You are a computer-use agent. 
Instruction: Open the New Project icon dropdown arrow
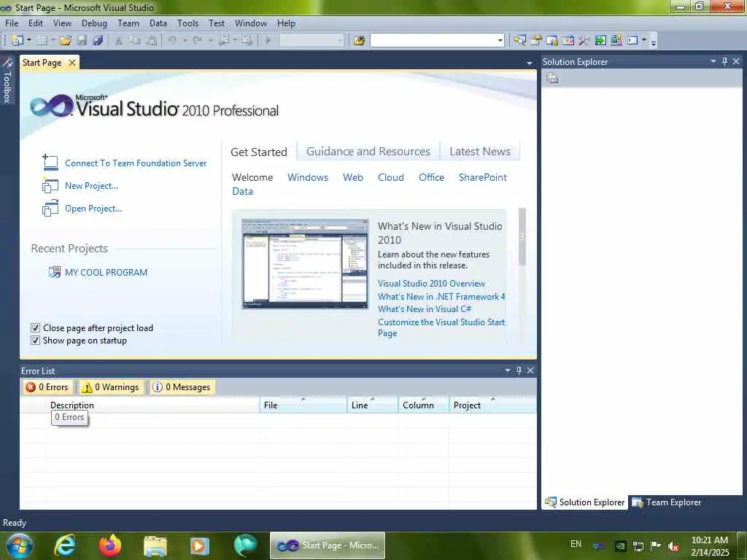click(x=29, y=41)
